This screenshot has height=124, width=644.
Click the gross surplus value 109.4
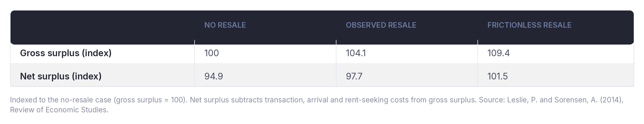(498, 53)
